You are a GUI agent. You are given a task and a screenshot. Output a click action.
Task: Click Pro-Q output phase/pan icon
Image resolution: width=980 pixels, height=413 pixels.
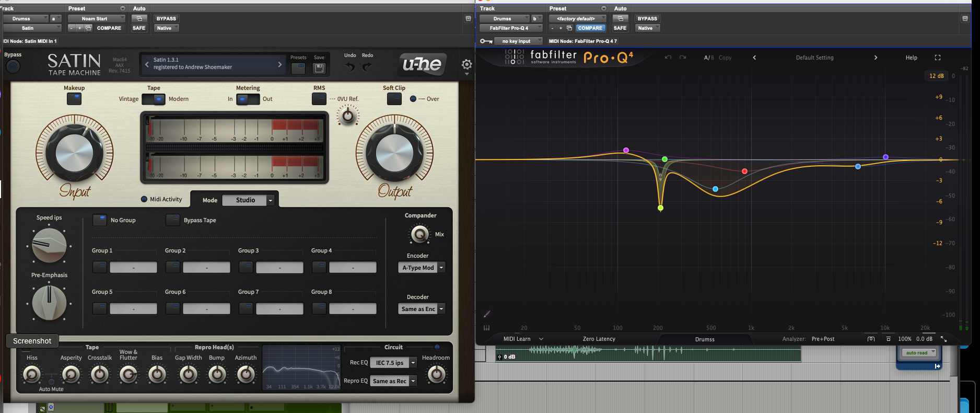point(871,339)
